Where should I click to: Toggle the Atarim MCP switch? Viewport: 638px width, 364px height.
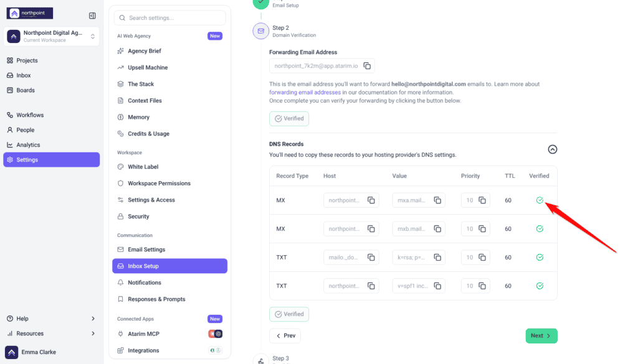click(215, 334)
